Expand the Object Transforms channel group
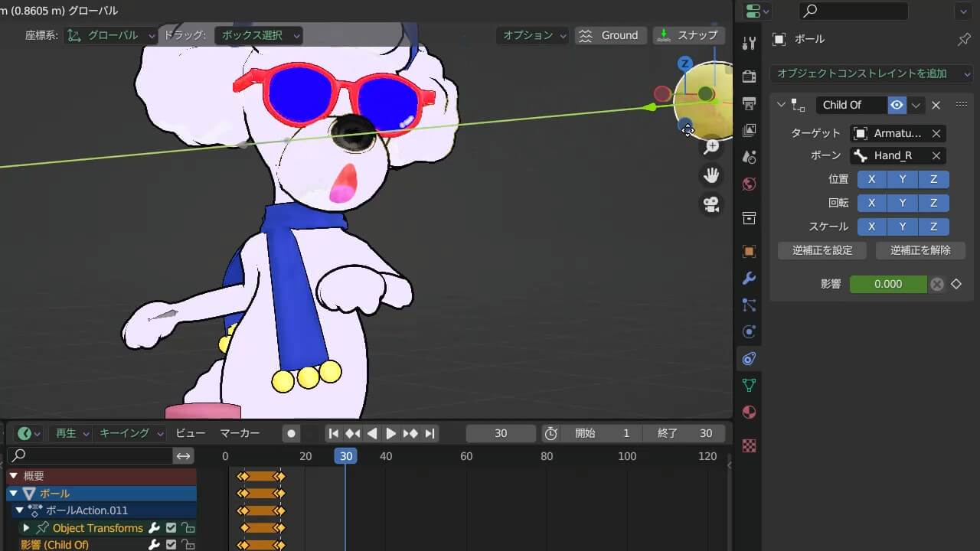 click(x=27, y=528)
